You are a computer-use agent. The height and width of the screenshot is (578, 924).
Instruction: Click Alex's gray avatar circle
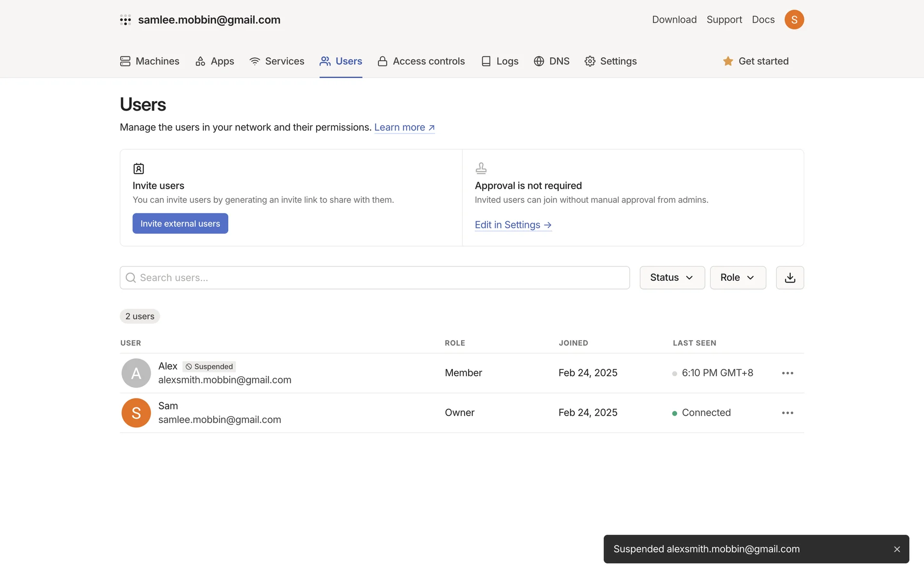tap(136, 373)
